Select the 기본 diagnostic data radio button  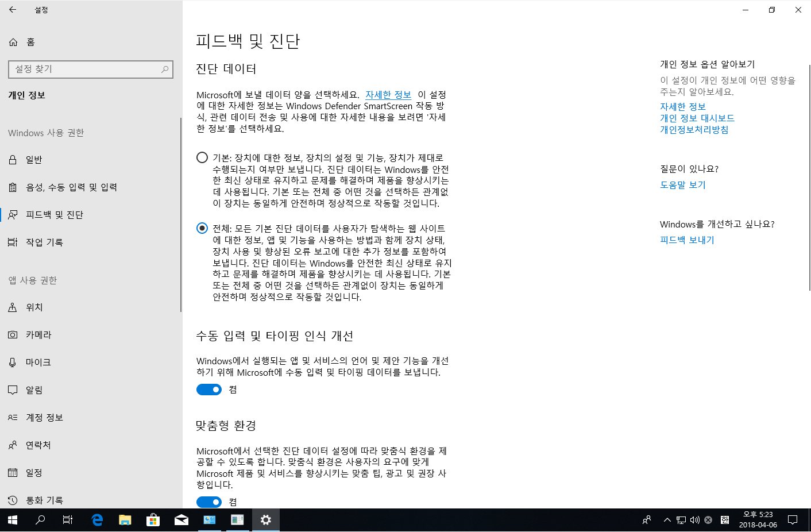pyautogui.click(x=202, y=157)
